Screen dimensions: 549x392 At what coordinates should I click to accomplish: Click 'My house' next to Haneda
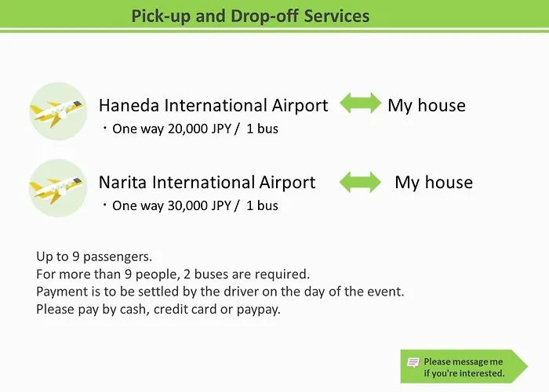point(427,106)
